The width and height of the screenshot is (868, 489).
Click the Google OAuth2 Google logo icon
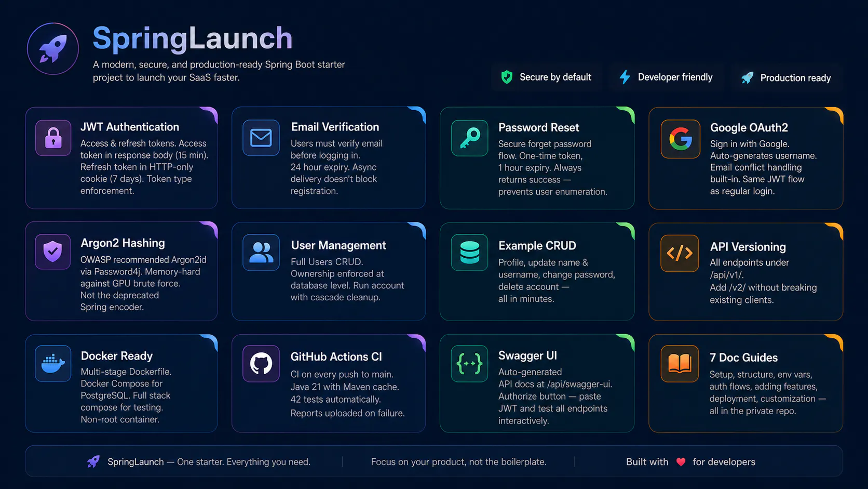(680, 139)
